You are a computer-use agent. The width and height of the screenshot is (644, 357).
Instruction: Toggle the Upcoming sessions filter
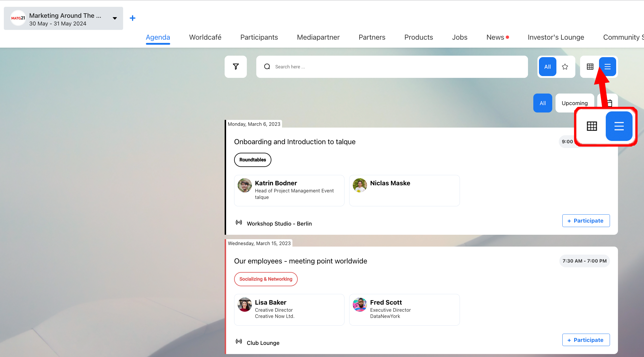tap(574, 103)
